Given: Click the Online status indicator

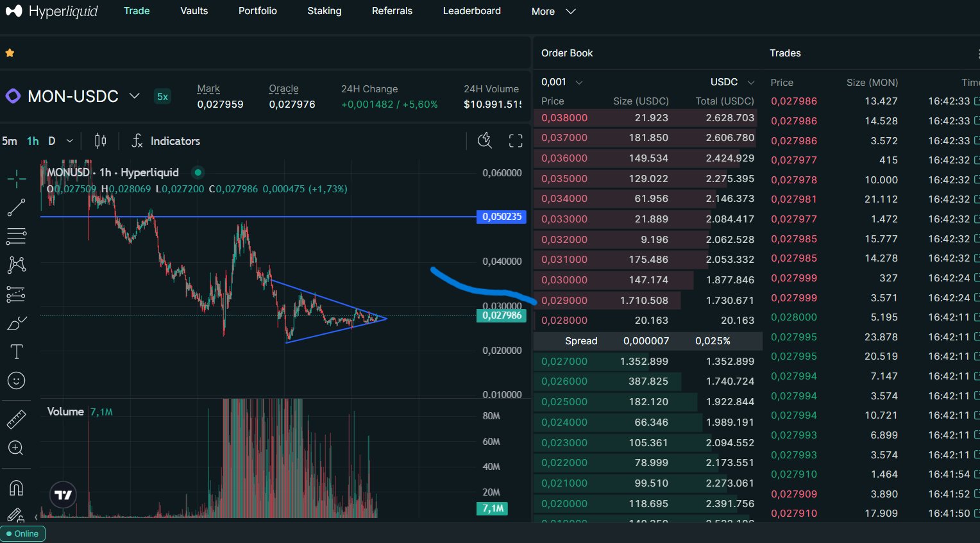Looking at the screenshot, I should [23, 533].
